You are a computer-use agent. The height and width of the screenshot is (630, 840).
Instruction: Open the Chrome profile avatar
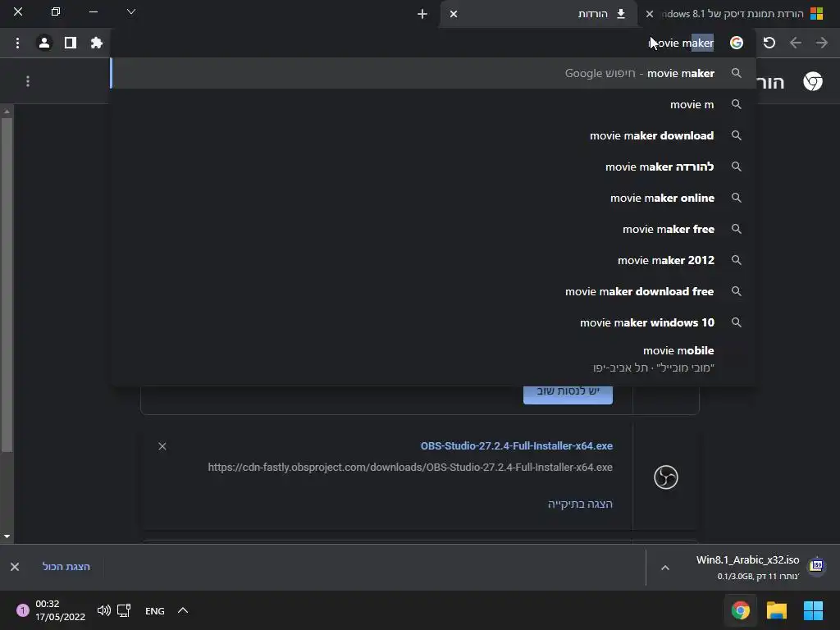[x=44, y=43]
